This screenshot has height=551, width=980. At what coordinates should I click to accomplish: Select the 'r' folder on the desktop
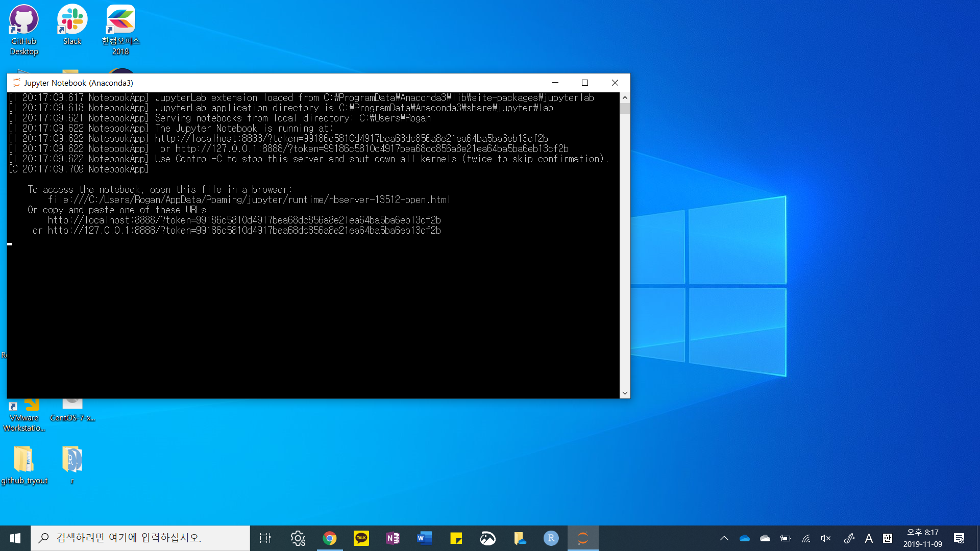(x=72, y=465)
